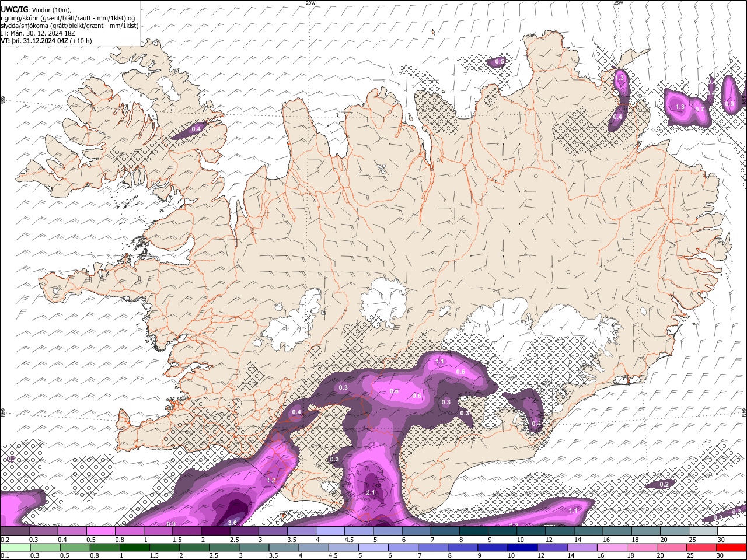Viewport: 747px width, 560px height.
Task: Click the 0.9 value at far northeast edge
Action: click(x=729, y=104)
